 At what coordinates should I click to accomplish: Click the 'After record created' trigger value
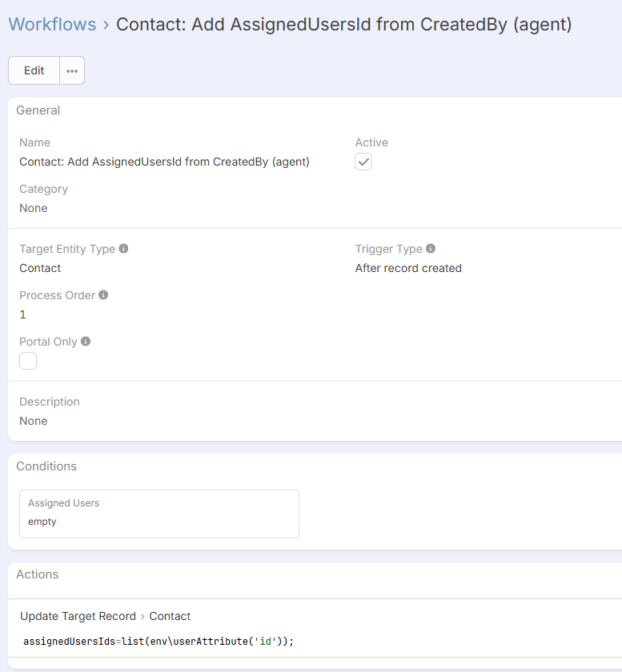[408, 268]
